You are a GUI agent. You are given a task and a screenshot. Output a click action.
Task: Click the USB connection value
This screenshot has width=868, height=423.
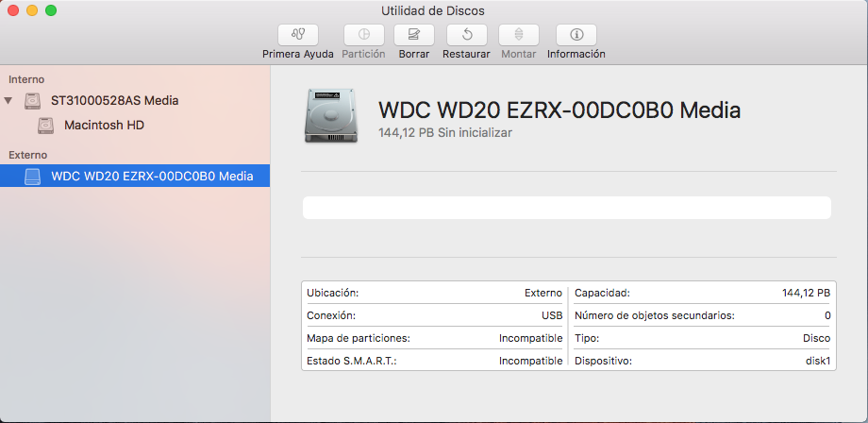(x=552, y=315)
